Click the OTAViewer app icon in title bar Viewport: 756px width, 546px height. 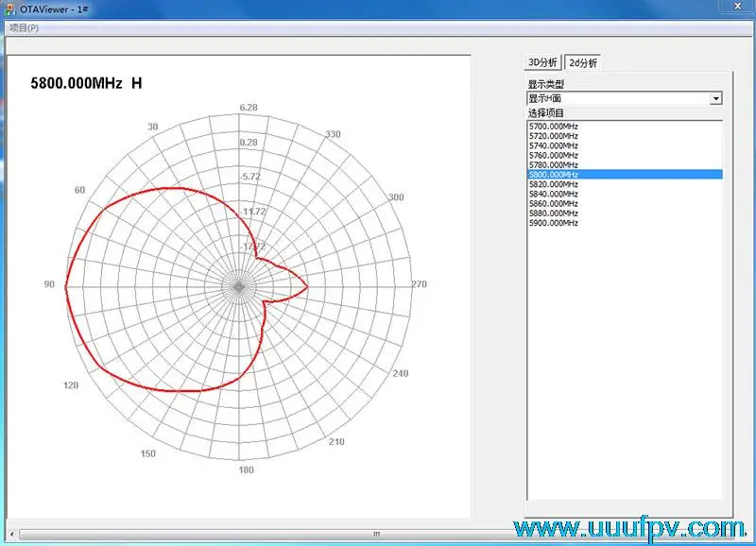(9, 9)
